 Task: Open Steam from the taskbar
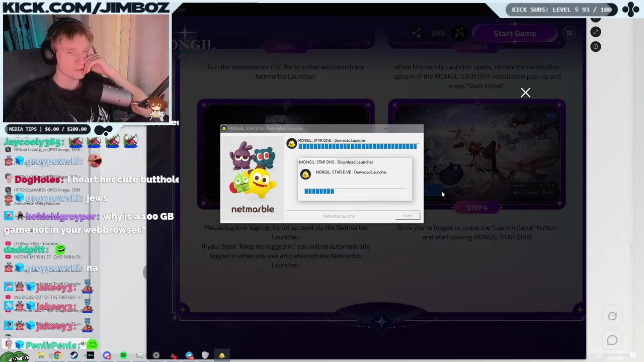coord(74,355)
